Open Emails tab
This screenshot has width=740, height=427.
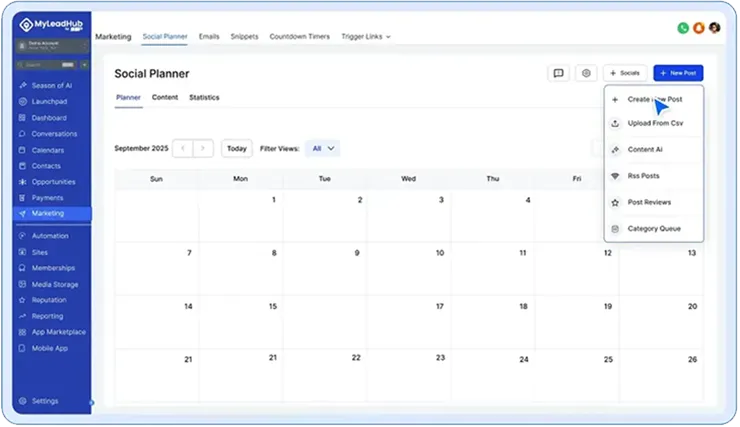[x=209, y=36]
